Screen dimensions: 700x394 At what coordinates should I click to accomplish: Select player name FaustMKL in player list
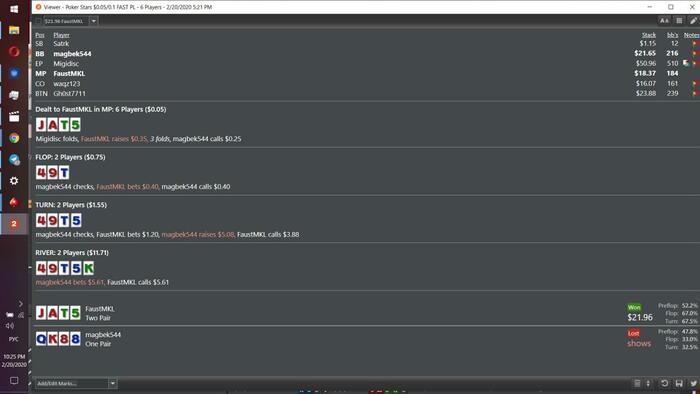click(x=69, y=73)
